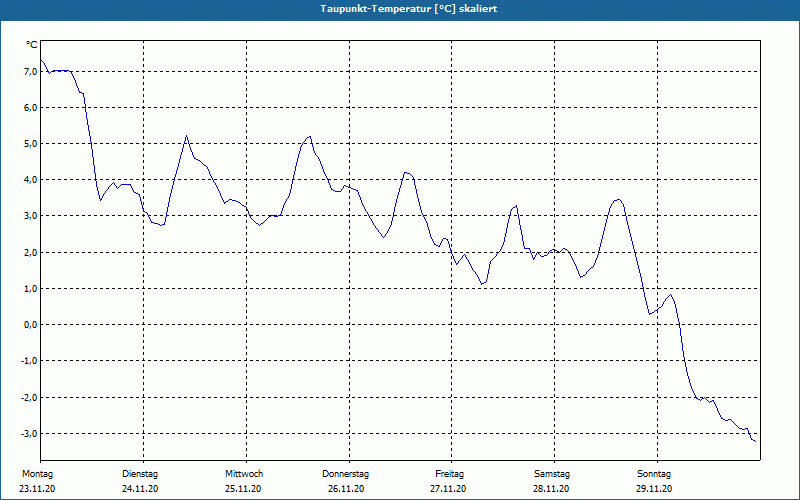Click the 'Dienstag' day label
Screen dimensions: 800x500
tap(140, 474)
